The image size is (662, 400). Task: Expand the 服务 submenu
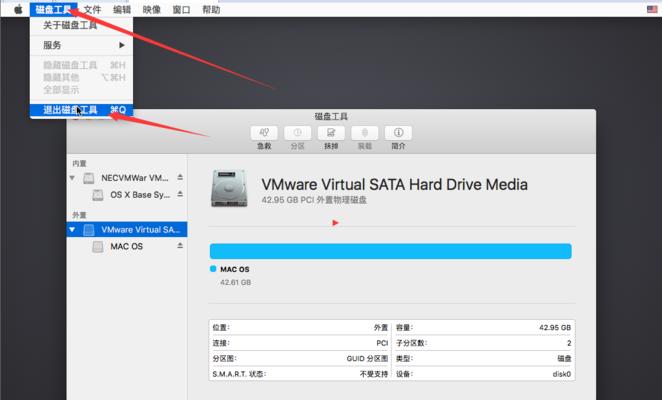[x=81, y=45]
